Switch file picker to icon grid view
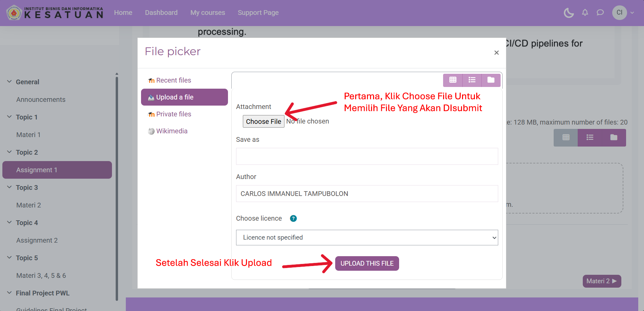The width and height of the screenshot is (644, 311). (x=453, y=80)
